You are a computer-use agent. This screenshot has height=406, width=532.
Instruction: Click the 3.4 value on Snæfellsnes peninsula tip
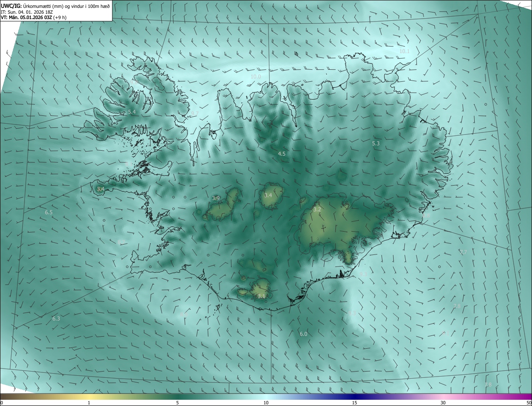click(x=100, y=189)
